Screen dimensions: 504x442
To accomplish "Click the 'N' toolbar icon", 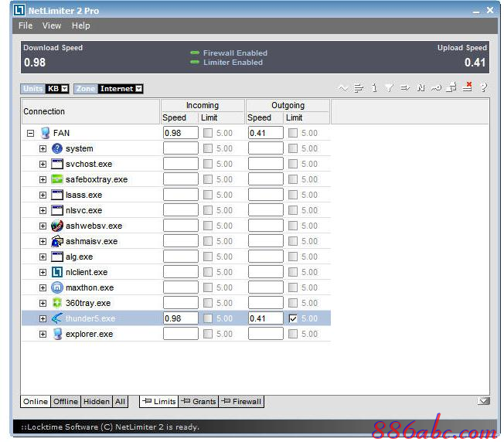I will 421,87.
